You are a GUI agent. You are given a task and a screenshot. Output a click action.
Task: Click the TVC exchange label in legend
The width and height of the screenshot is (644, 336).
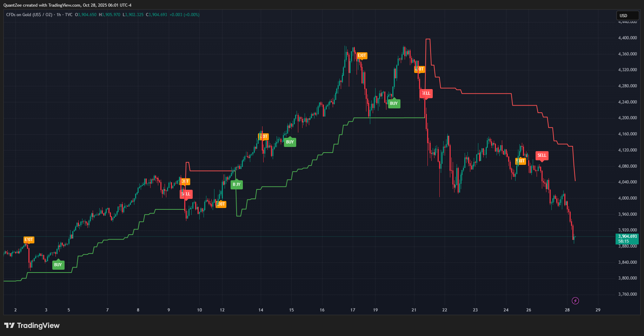coord(68,15)
